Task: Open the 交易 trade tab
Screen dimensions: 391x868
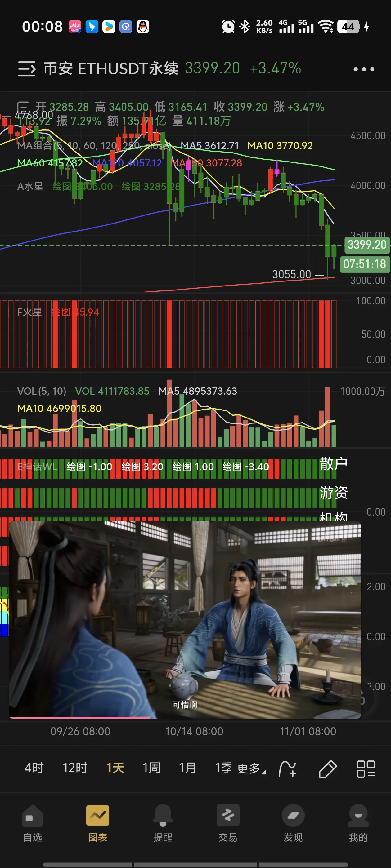Action: (228, 824)
